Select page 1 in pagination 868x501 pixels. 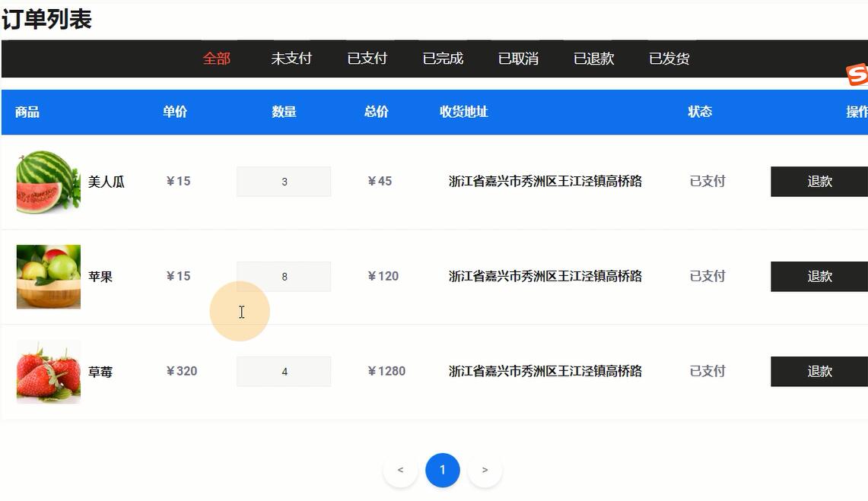click(442, 470)
